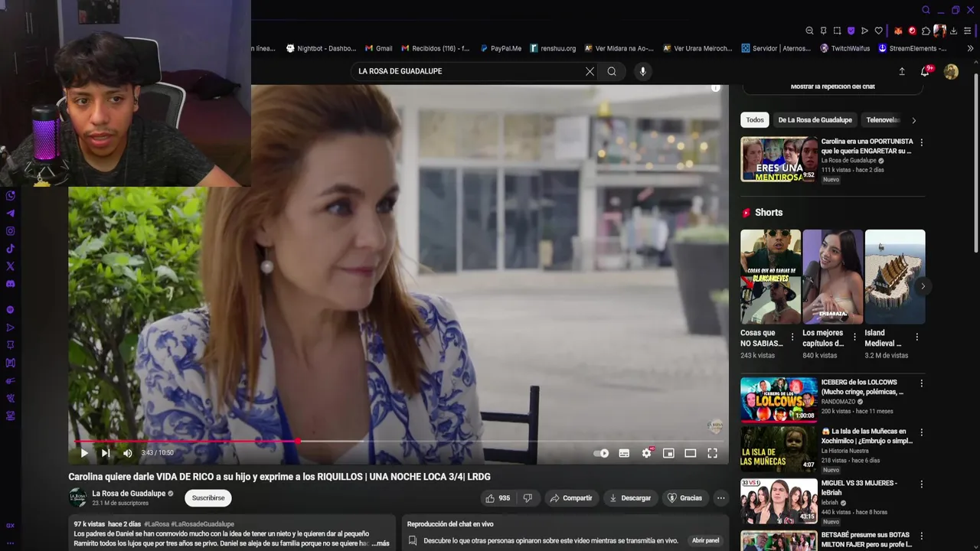Open options for Isla de las Muñecas
This screenshot has height=551, width=980.
(x=921, y=432)
